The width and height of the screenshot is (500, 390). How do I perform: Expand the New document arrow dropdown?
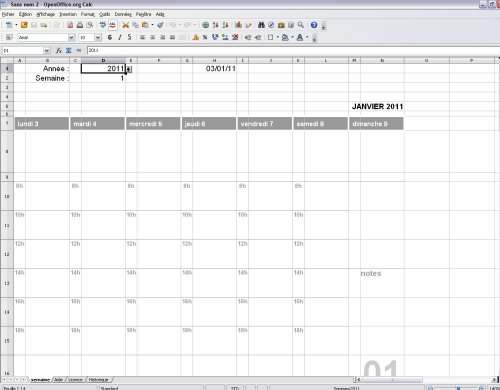click(16, 25)
